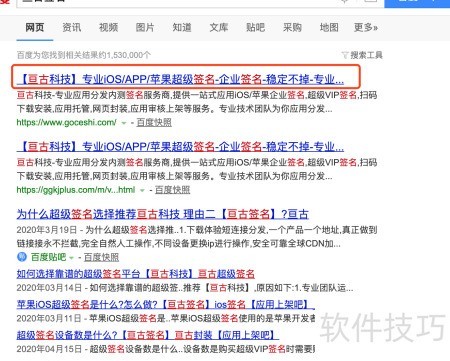450x361 pixels.
Task: Open 为什么超级签名选择推荐亘古科技 result
Action: 163,214
